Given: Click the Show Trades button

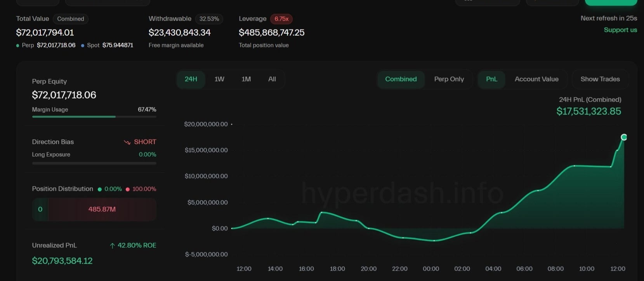Looking at the screenshot, I should pos(600,79).
